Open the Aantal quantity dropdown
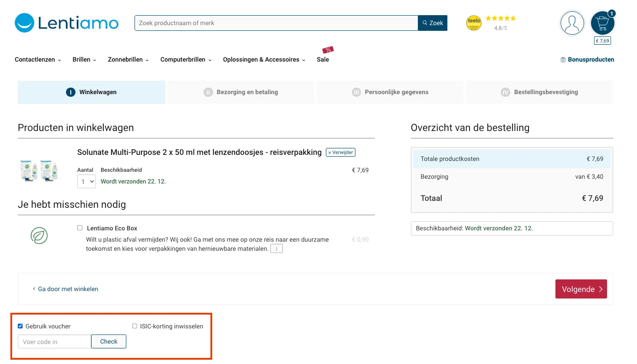The image size is (637, 364). (x=86, y=181)
